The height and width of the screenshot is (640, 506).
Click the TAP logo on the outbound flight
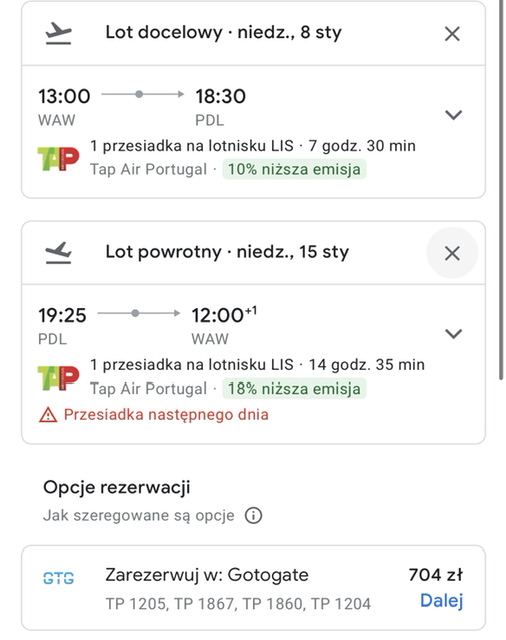click(58, 159)
